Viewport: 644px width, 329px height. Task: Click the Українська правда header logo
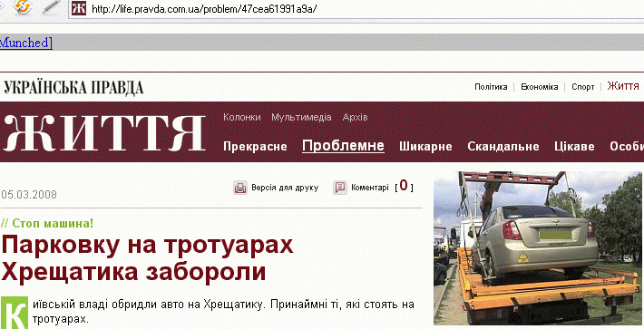(73, 87)
